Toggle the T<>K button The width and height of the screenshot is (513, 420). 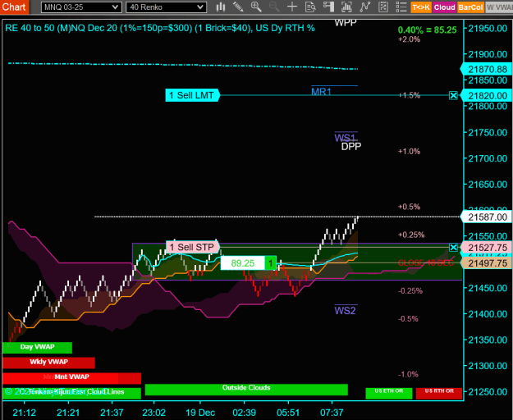click(x=421, y=7)
